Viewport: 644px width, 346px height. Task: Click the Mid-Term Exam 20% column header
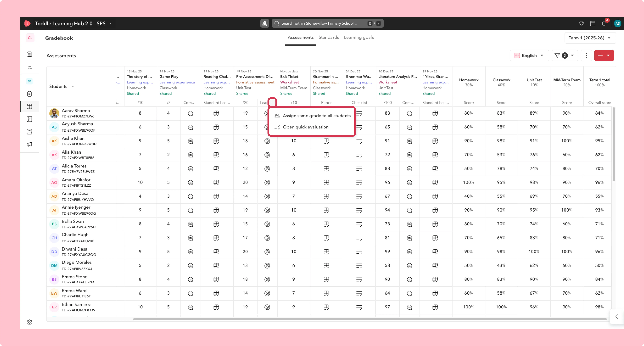click(567, 83)
